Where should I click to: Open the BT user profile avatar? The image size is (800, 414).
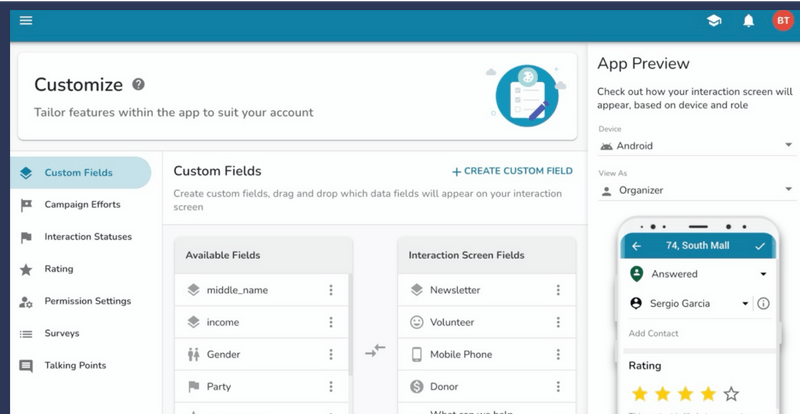[782, 21]
